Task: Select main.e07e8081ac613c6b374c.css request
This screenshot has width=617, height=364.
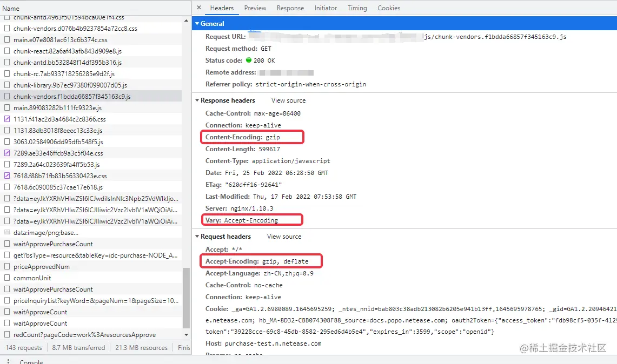Action: click(x=91, y=40)
